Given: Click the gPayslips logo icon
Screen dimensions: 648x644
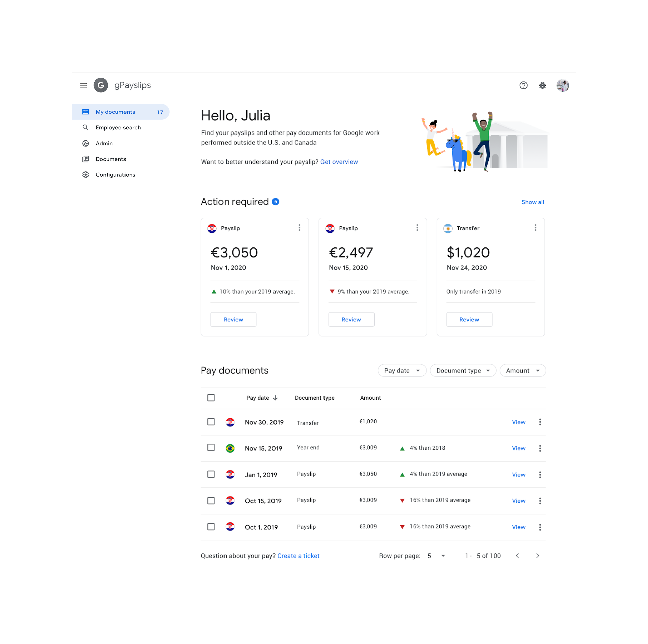Looking at the screenshot, I should pyautogui.click(x=101, y=85).
